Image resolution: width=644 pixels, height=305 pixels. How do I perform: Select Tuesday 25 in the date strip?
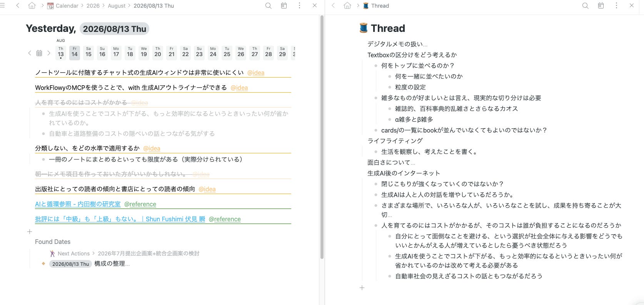(227, 53)
